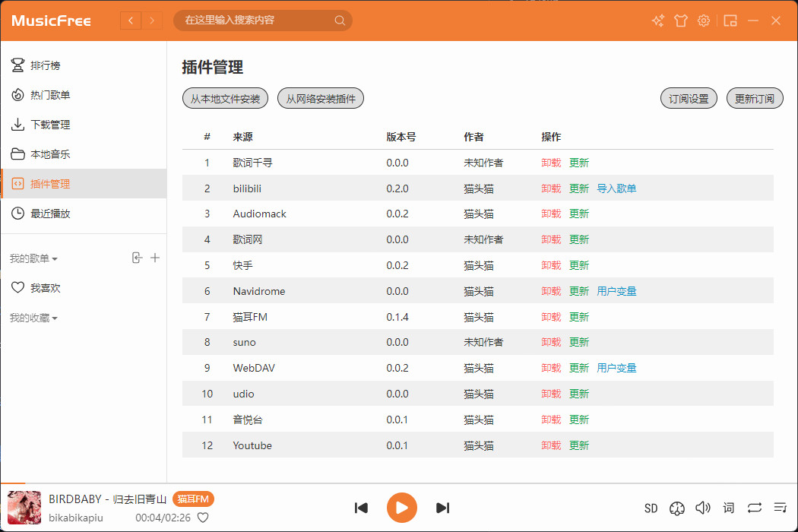This screenshot has height=532, width=798.
Task: Open the 我喜欢 favorites playlist
Action: coord(84,287)
